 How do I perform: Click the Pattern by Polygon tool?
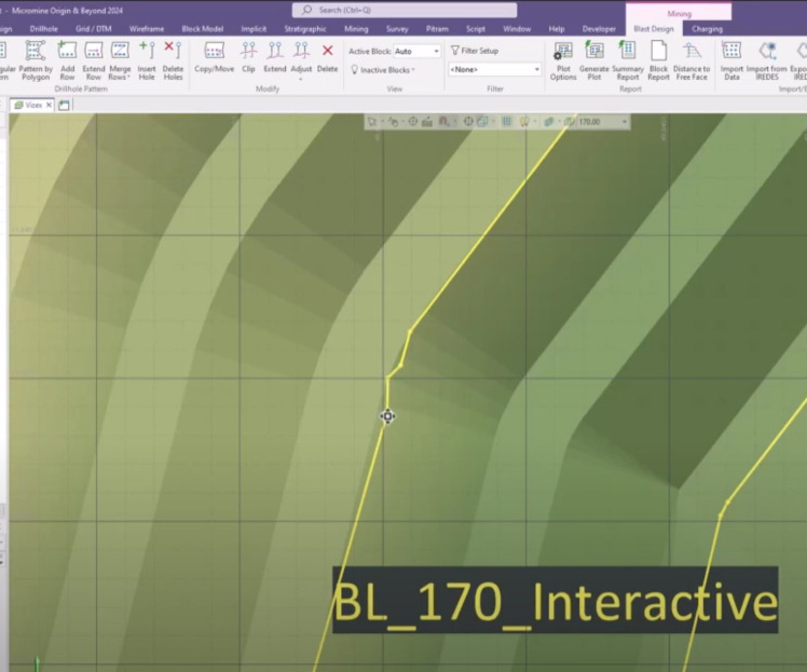(36, 60)
